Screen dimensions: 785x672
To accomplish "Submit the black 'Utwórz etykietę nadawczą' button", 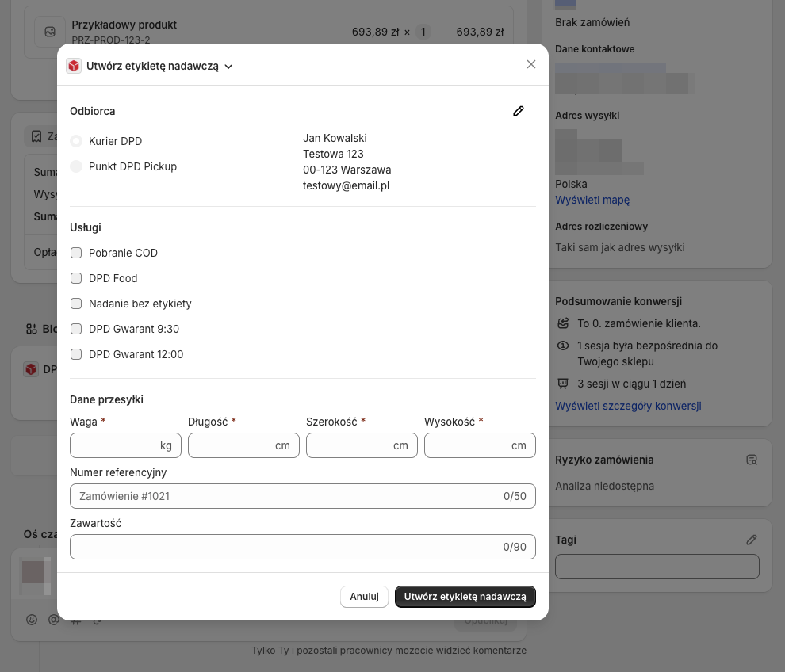I will tap(465, 597).
